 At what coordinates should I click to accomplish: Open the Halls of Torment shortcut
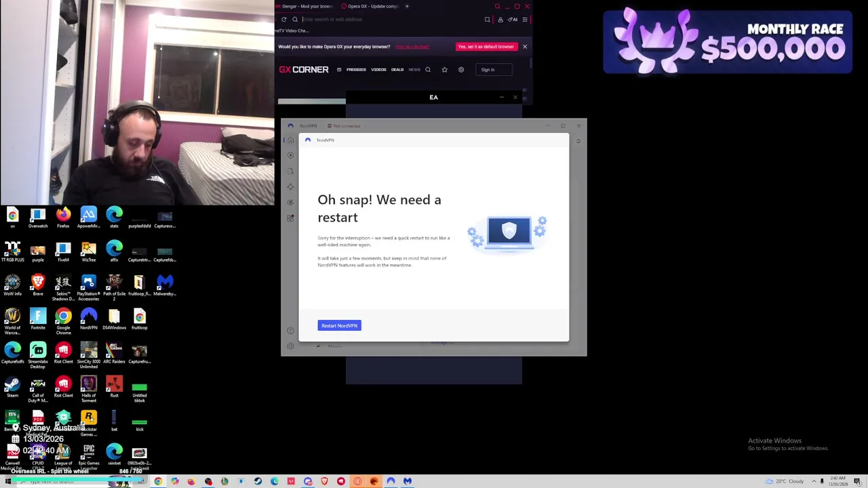click(x=89, y=389)
